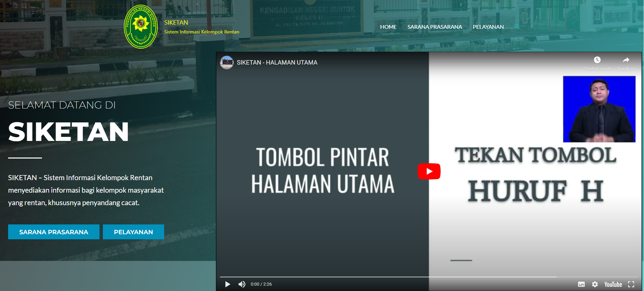Click the blue PELAYANAN button
The width and height of the screenshot is (644, 291).
[133, 232]
